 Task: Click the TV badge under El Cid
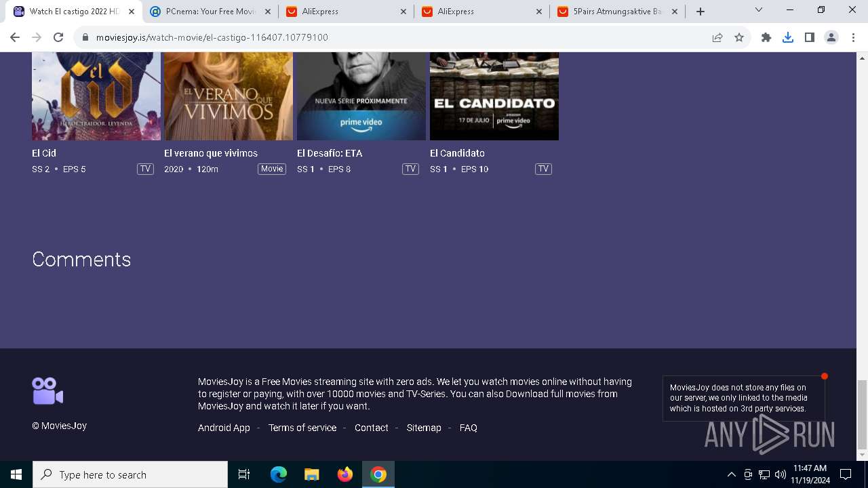tap(145, 169)
